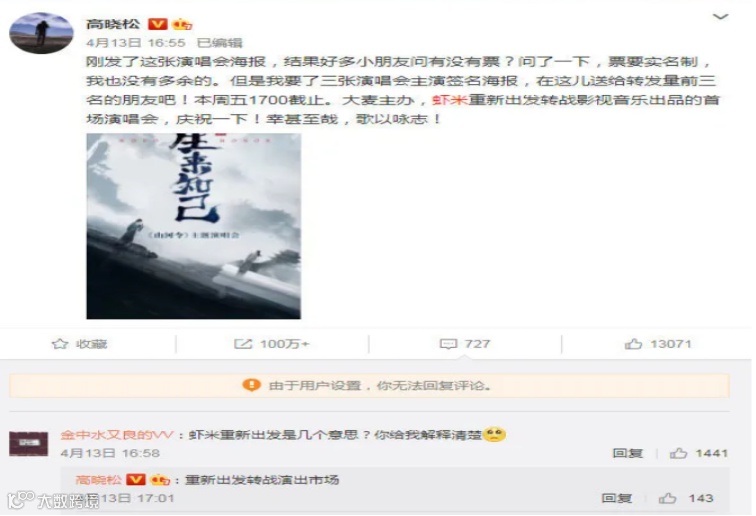Open commenter 金中水又良的VV profile name

[x=116, y=435]
